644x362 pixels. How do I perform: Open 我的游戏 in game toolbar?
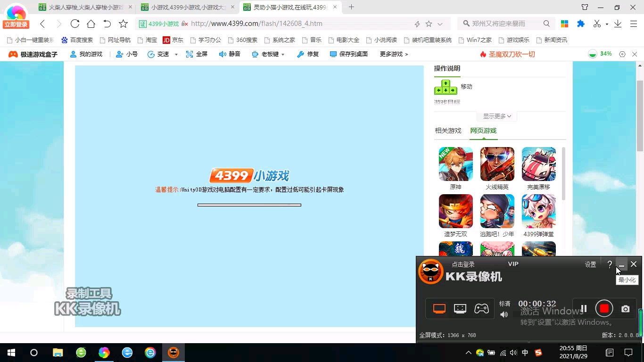pos(86,54)
